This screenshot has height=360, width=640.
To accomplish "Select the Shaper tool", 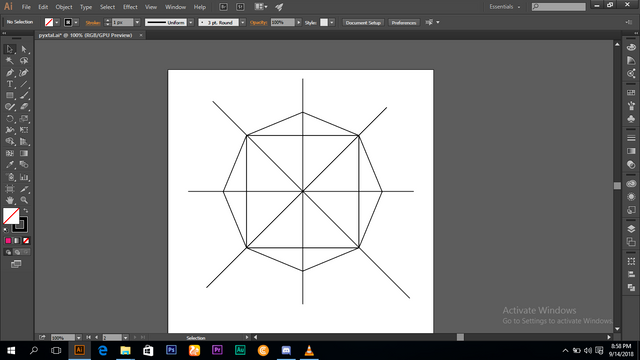I will 10,107.
